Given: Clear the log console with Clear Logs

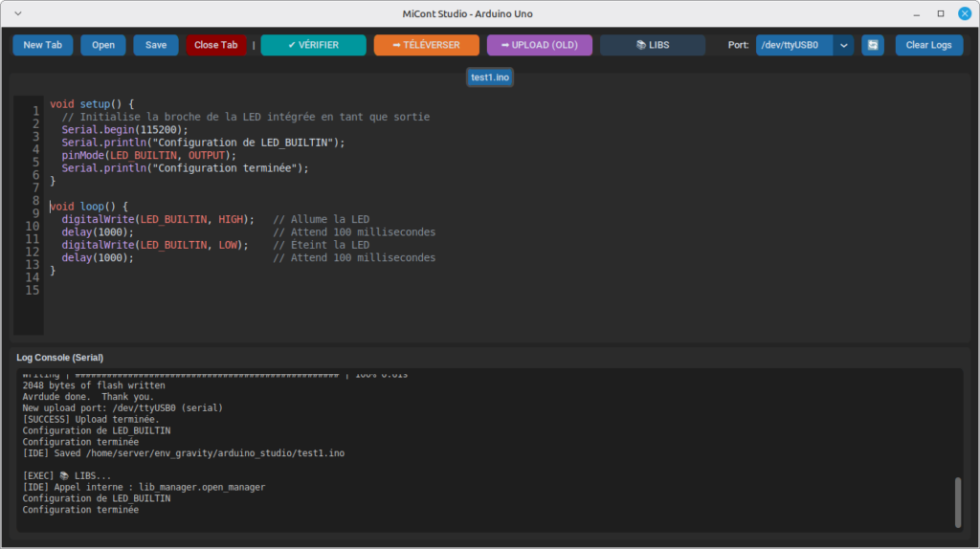Looking at the screenshot, I should click(x=928, y=45).
